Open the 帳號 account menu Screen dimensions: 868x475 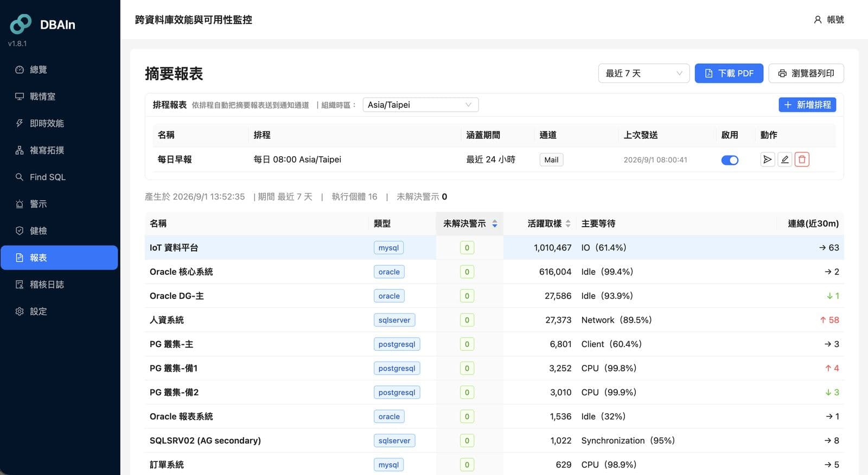828,20
